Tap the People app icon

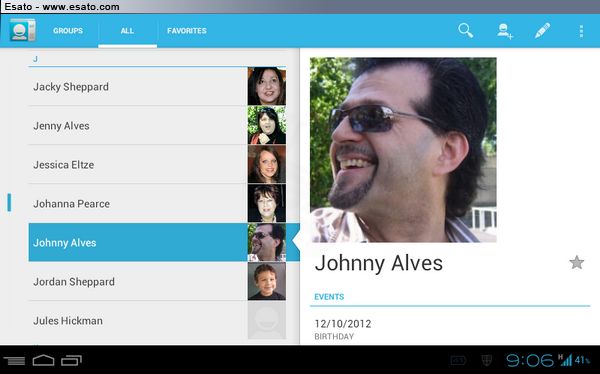[23, 30]
